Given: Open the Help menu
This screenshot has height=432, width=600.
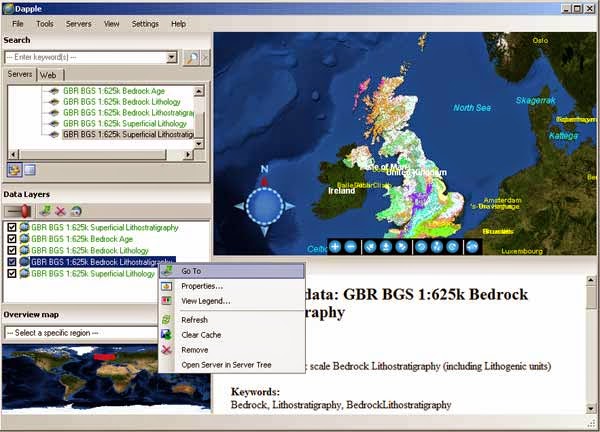Looking at the screenshot, I should coord(178,24).
